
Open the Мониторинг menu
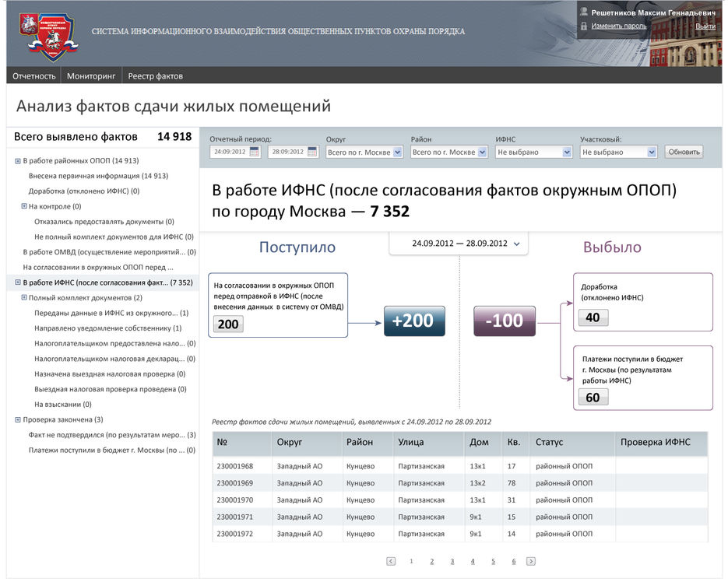[91, 75]
